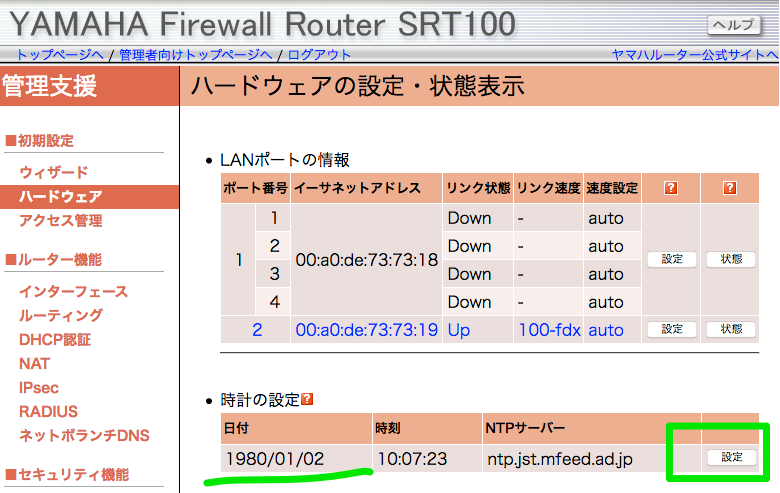The width and height of the screenshot is (780, 493).
Task: Open RADIUS sidebar item
Action: [x=48, y=411]
